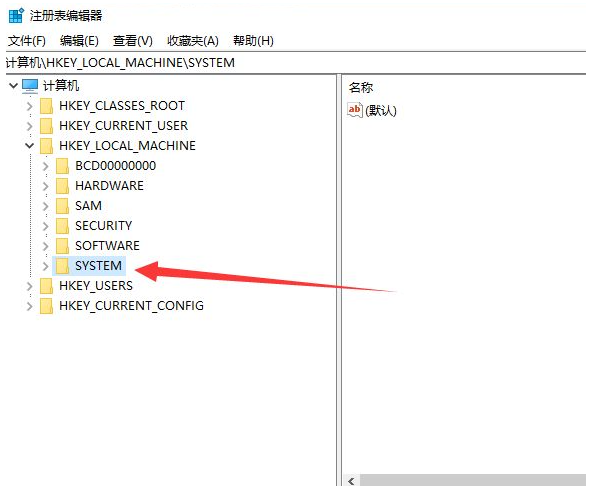Open the 文件(F) menu
The height and width of the screenshot is (491, 594).
[x=27, y=41]
